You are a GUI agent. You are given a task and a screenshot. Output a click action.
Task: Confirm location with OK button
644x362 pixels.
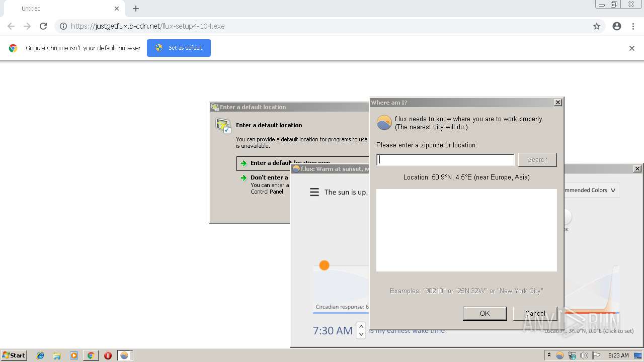coord(485,313)
